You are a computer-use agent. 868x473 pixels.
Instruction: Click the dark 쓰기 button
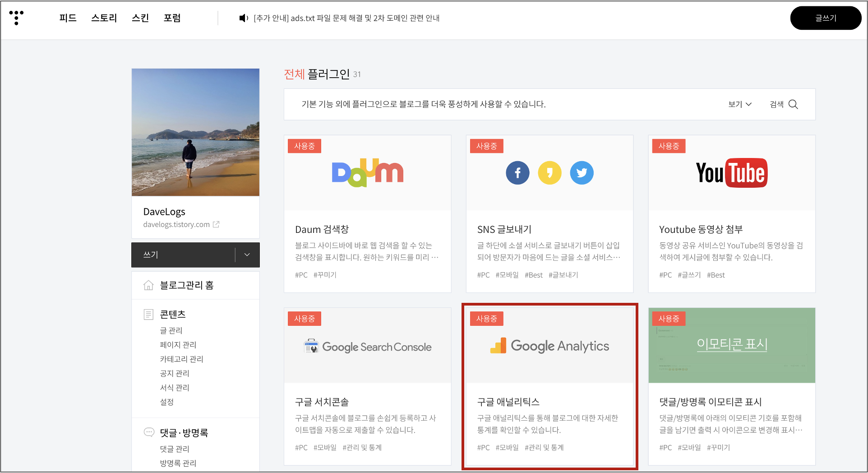183,255
